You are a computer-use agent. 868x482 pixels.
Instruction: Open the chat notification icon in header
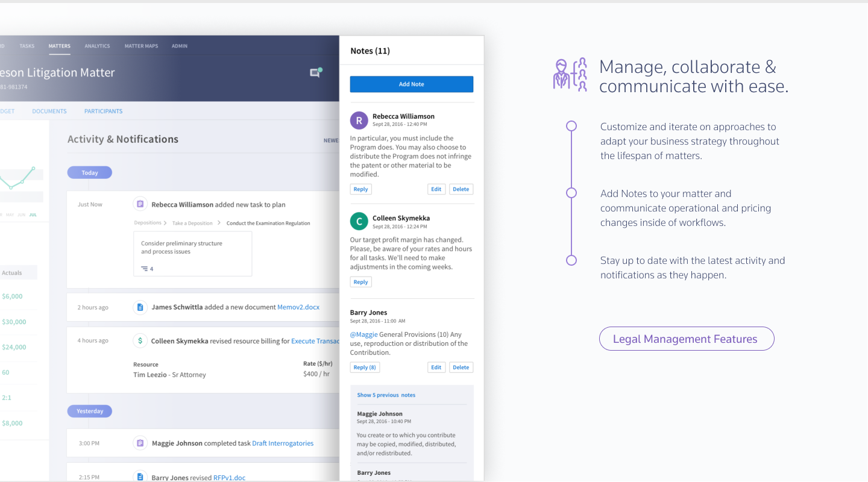pos(316,73)
